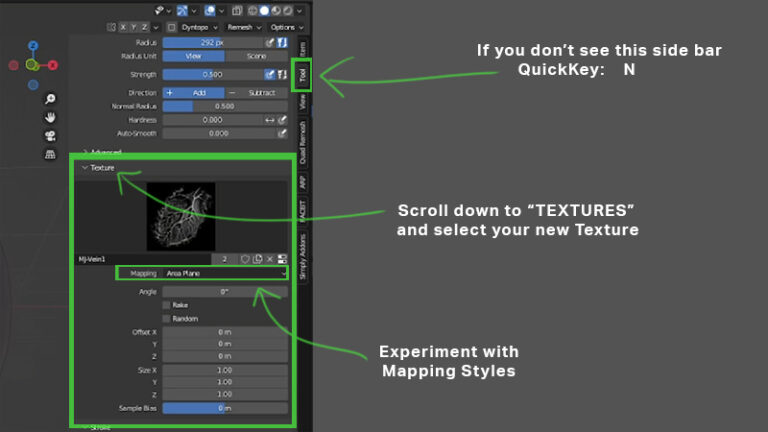
Task: Toggle the camera view icon
Action: (50, 135)
